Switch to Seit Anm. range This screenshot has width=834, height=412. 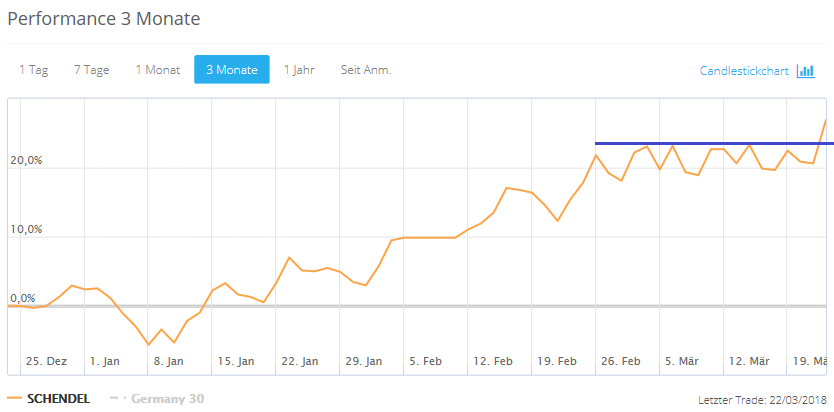tap(365, 70)
